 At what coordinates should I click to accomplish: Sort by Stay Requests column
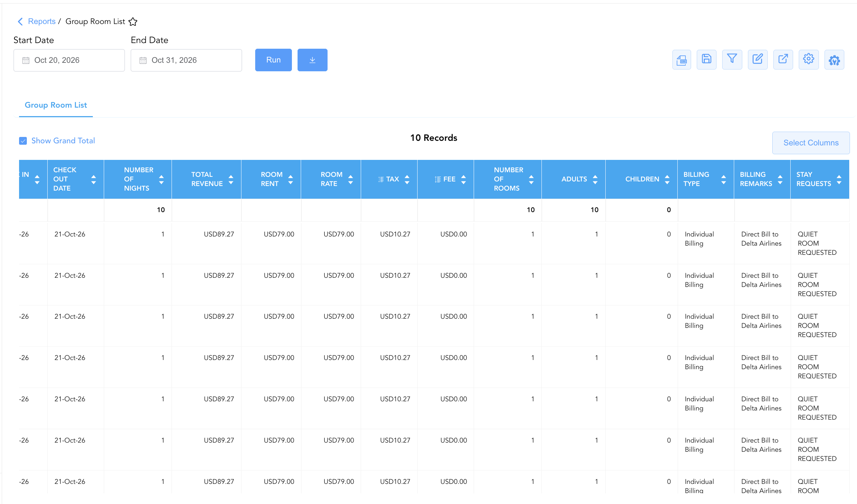click(x=839, y=179)
